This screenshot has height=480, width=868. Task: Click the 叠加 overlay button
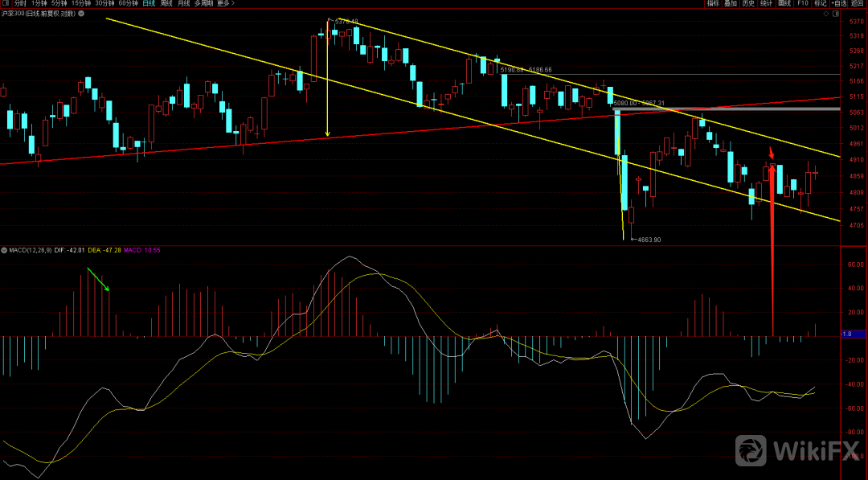click(x=731, y=4)
